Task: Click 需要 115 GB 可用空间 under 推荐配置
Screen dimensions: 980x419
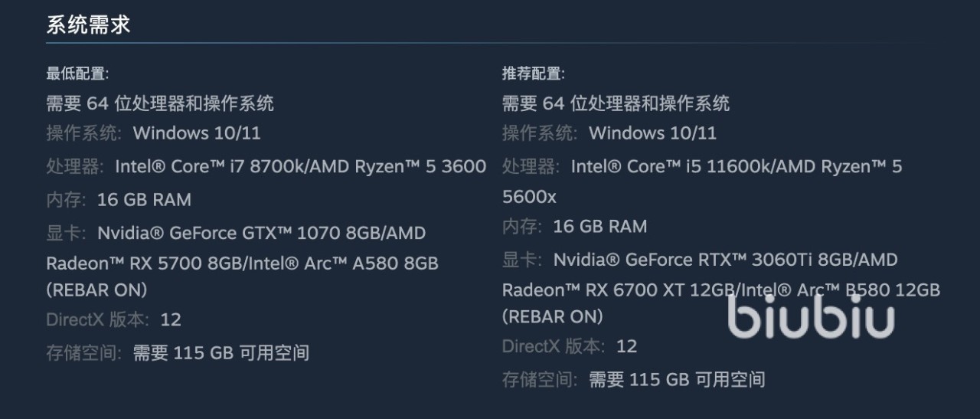Action: [677, 379]
